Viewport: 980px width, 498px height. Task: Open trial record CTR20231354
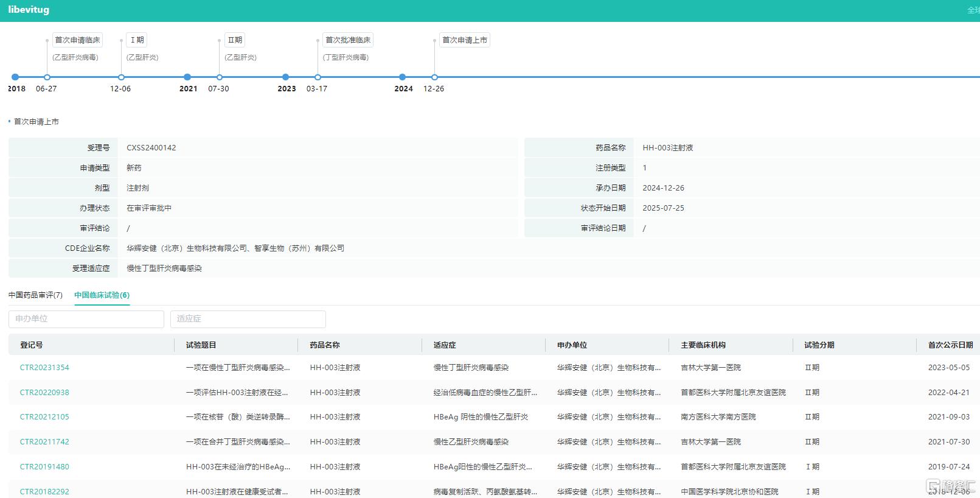pos(44,368)
